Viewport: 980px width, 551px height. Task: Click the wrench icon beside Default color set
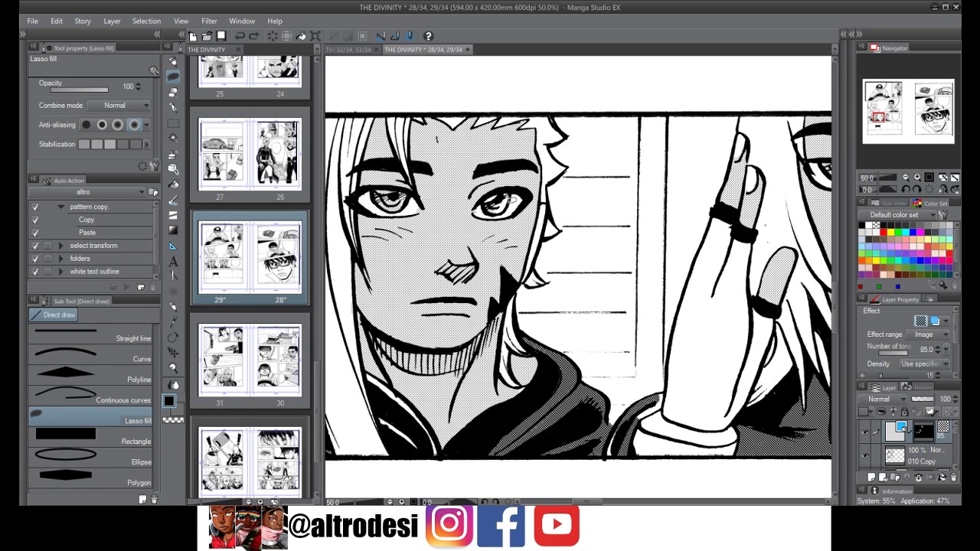[x=943, y=215]
